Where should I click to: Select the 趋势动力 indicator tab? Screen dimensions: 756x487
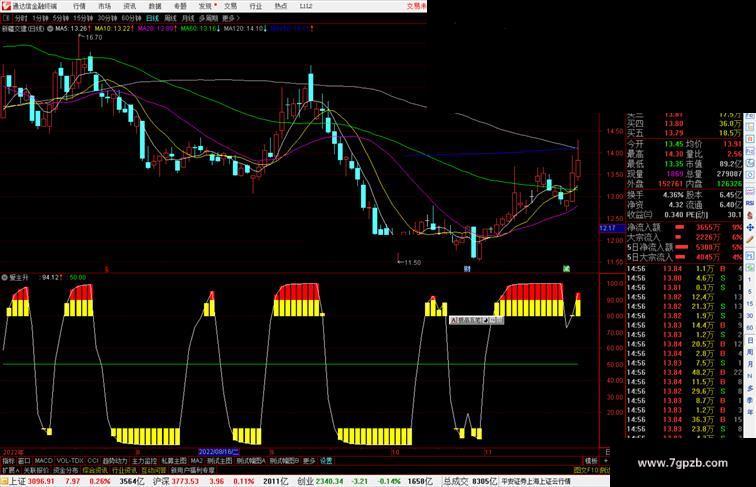tap(115, 461)
